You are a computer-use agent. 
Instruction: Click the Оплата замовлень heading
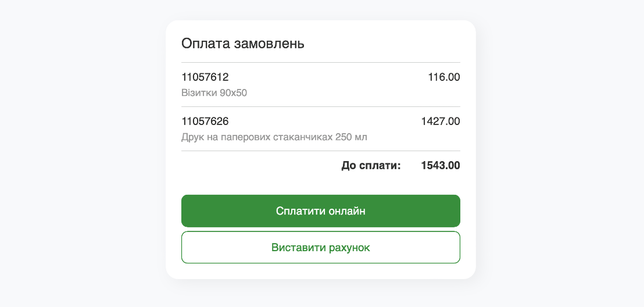click(x=243, y=44)
